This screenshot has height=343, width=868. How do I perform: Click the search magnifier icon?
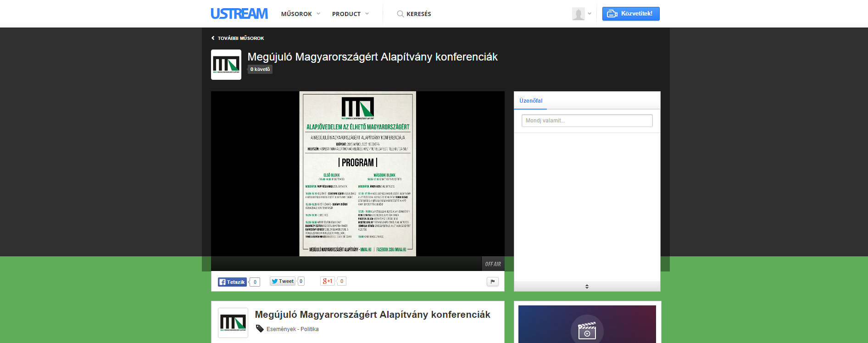click(401, 14)
